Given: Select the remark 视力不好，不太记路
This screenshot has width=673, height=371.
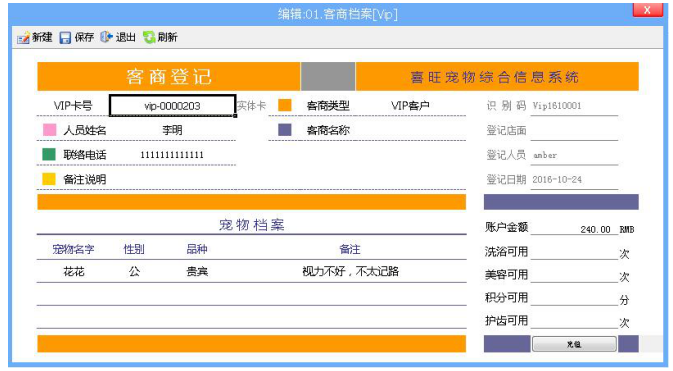Looking at the screenshot, I should (351, 271).
